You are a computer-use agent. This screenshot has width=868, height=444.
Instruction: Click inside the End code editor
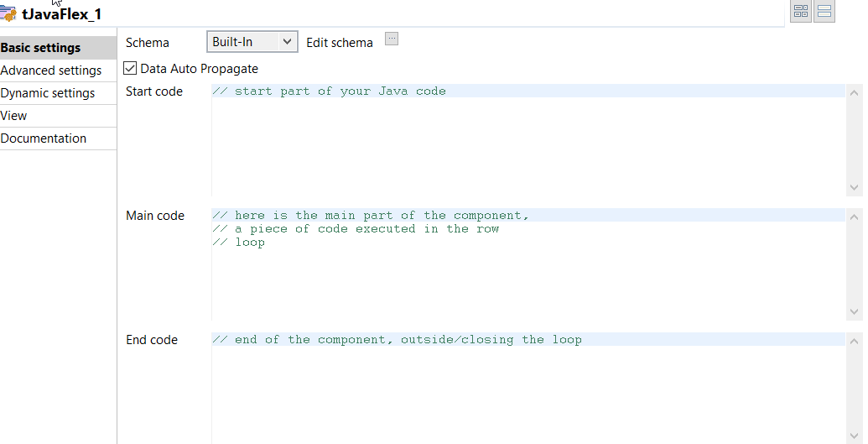click(528, 388)
